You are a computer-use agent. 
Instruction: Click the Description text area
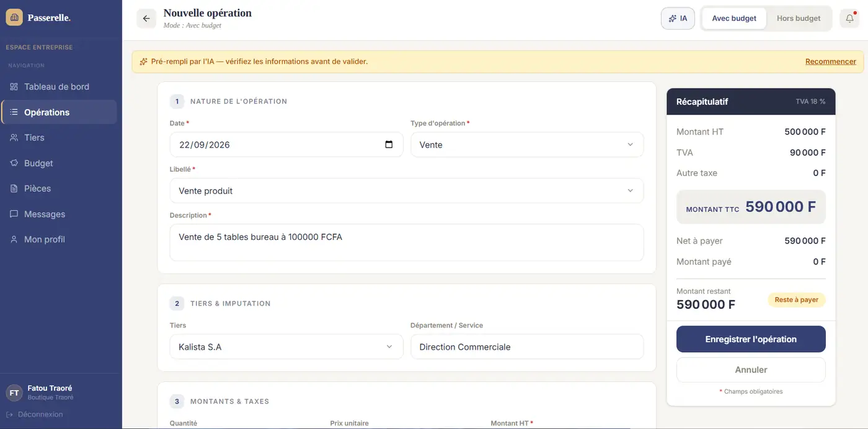pos(407,242)
